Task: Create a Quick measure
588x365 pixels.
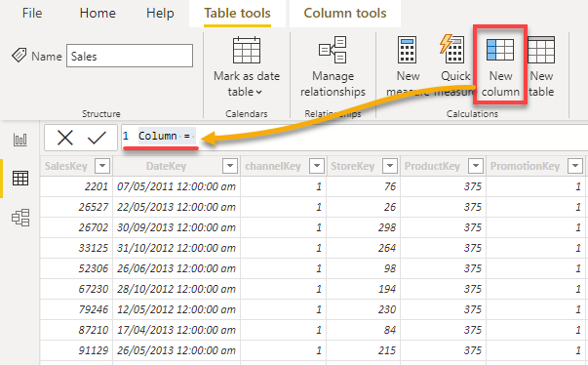Action: point(454,67)
